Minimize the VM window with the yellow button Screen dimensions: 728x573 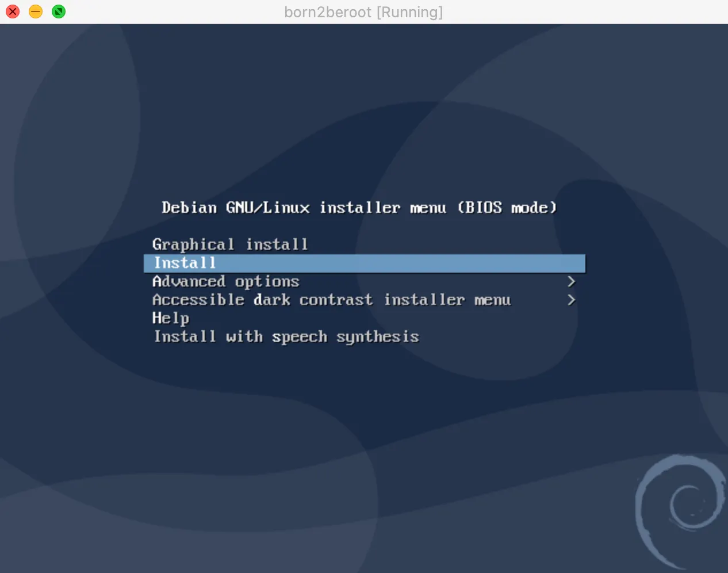pyautogui.click(x=36, y=12)
